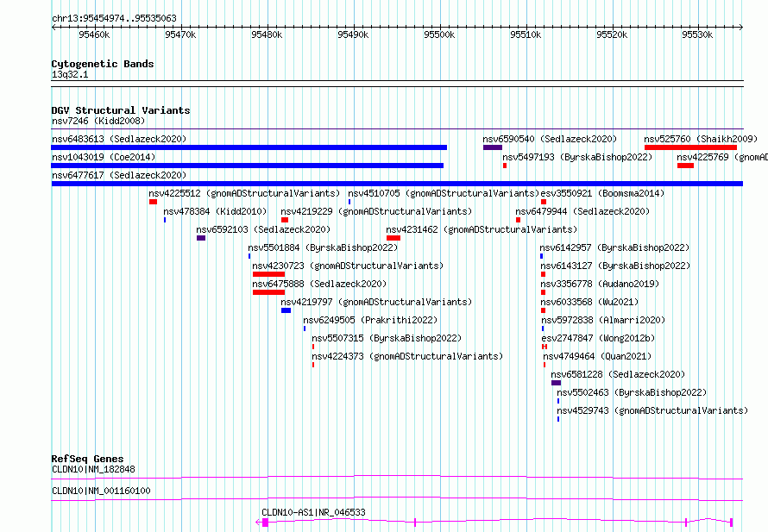This screenshot has width=768, height=532.
Task: Click esv2747847 (Wong2012b) label
Action: coord(598,338)
